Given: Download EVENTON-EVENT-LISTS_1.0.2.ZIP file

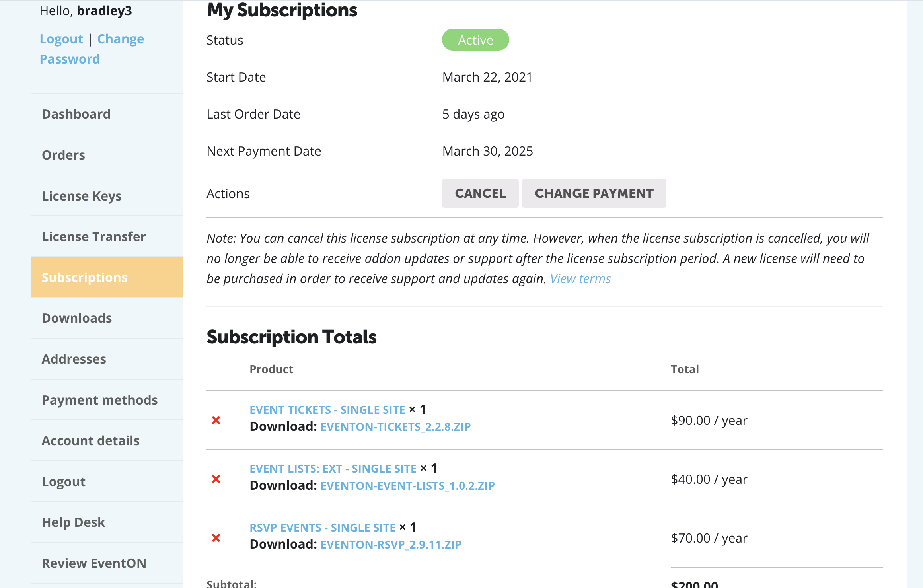Looking at the screenshot, I should pos(407,486).
